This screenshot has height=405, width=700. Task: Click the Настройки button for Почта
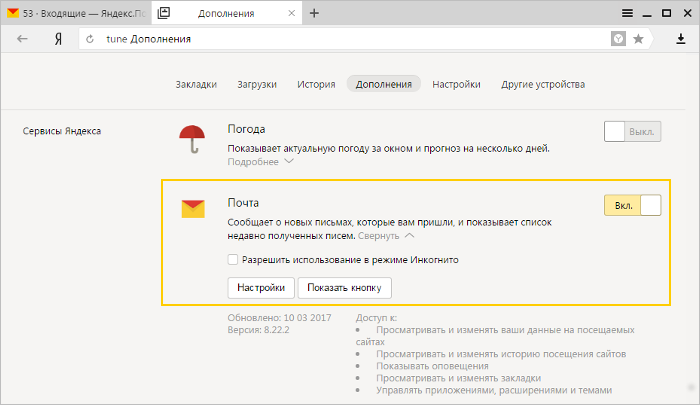(x=261, y=288)
